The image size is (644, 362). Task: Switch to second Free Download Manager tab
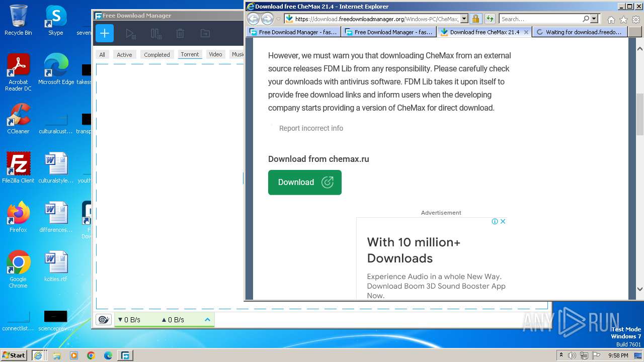coord(389,32)
